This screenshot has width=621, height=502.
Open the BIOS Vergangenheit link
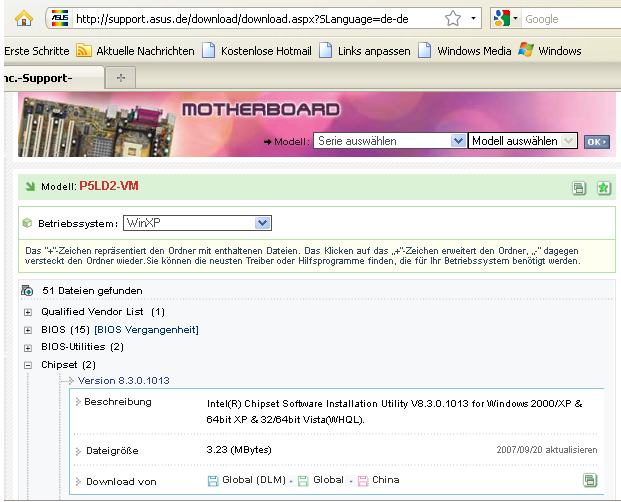(147, 330)
